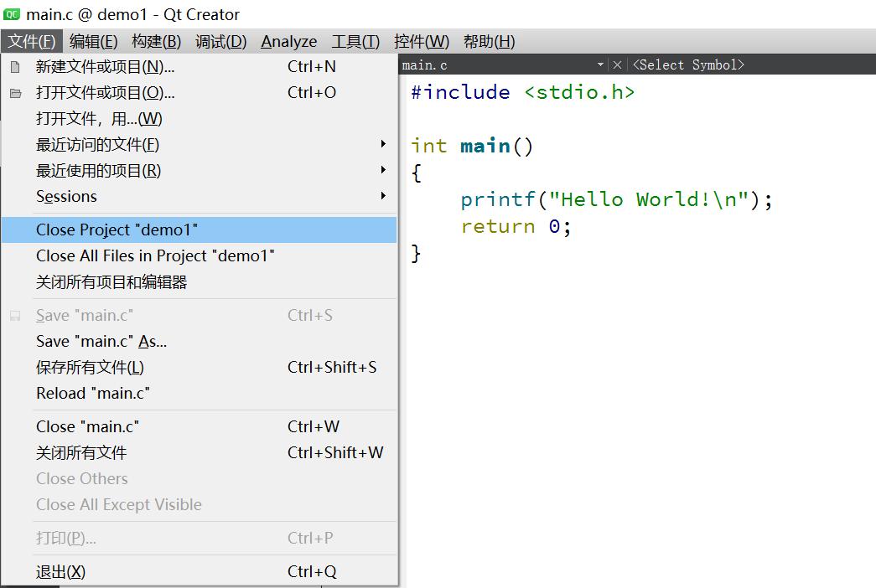
Task: Open the Select Symbol combo box
Action: (x=688, y=64)
